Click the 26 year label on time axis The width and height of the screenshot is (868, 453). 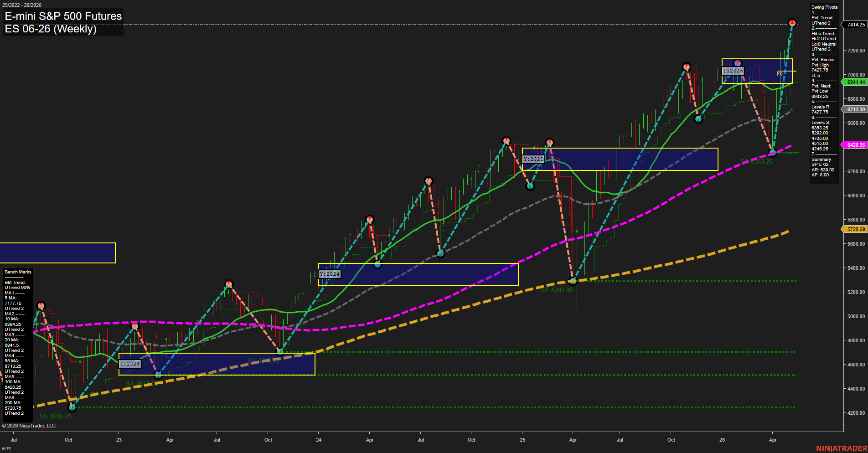pyautogui.click(x=722, y=440)
